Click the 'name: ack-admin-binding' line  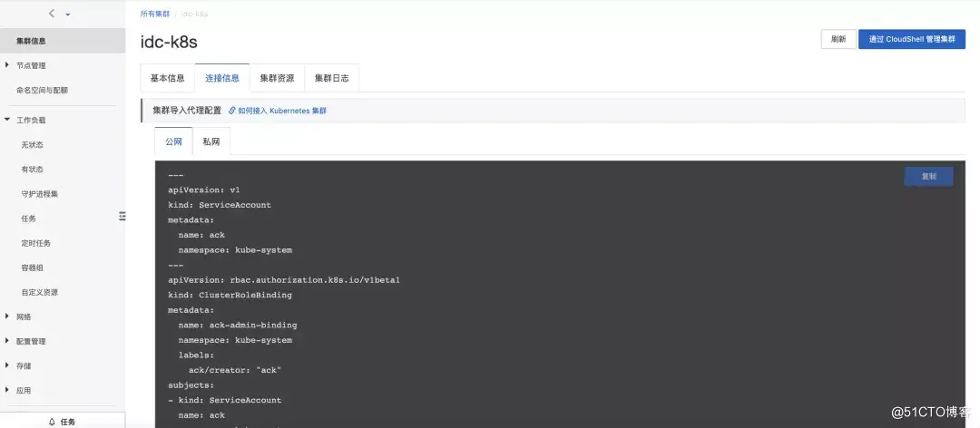coord(238,325)
